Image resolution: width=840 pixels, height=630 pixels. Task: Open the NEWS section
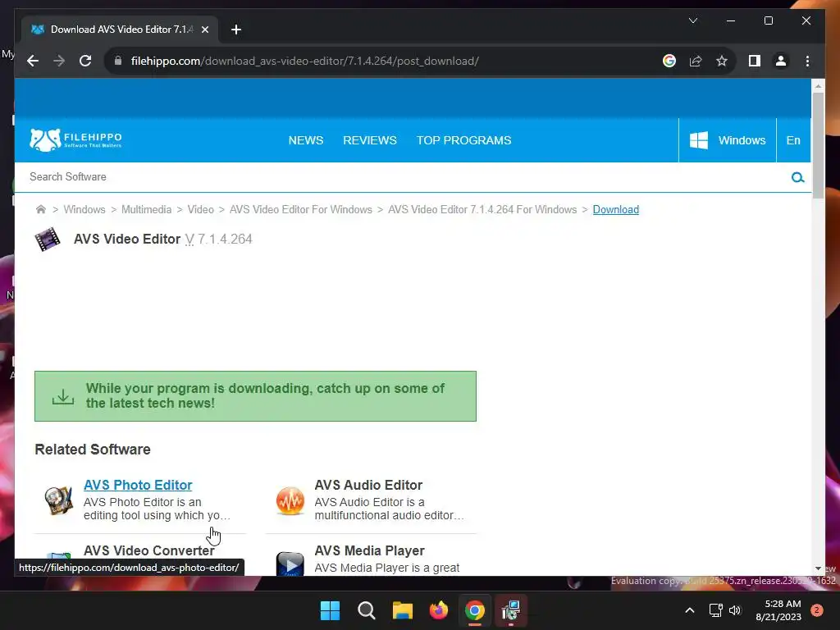coord(306,140)
